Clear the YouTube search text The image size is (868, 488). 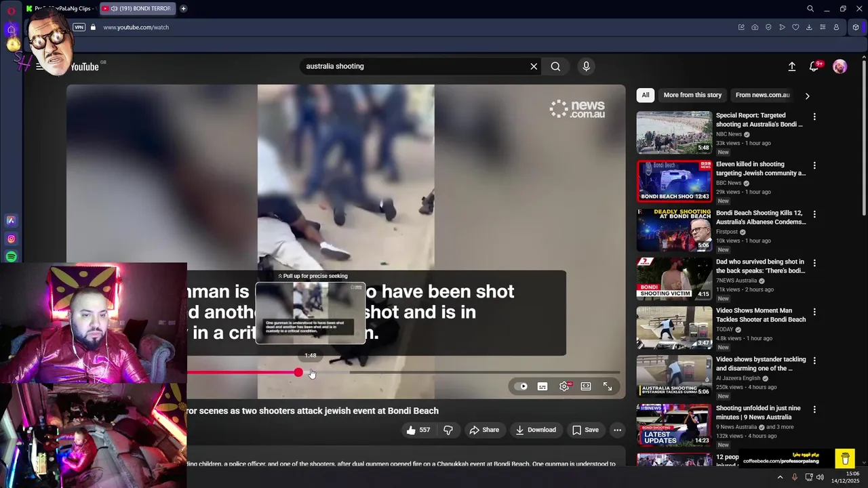534,66
